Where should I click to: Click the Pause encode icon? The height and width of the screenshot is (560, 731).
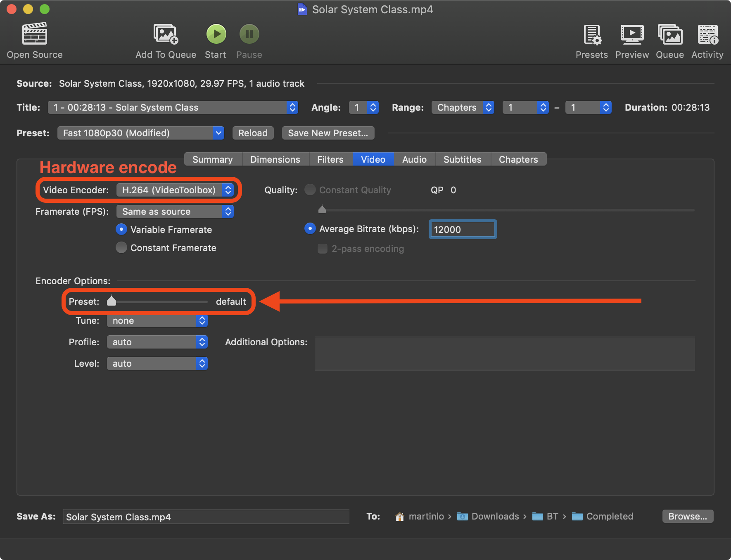(249, 34)
